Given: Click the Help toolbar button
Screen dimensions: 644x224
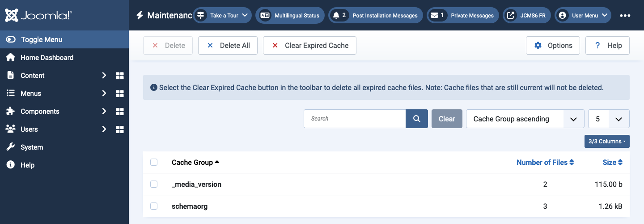Looking at the screenshot, I should [x=607, y=45].
